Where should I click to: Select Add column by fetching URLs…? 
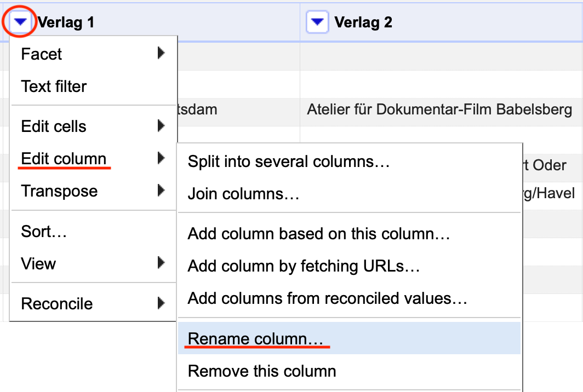coord(304,267)
